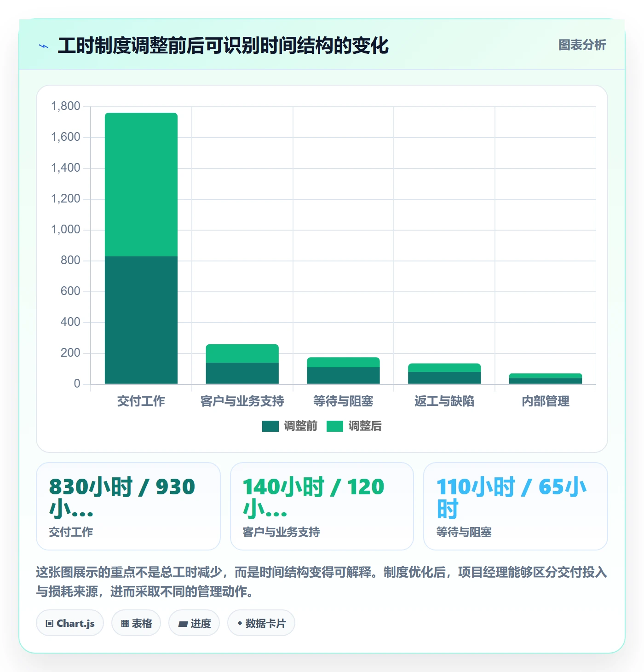The image size is (644, 672).
Task: Click the grid icon in 表格 chip
Action: [125, 624]
